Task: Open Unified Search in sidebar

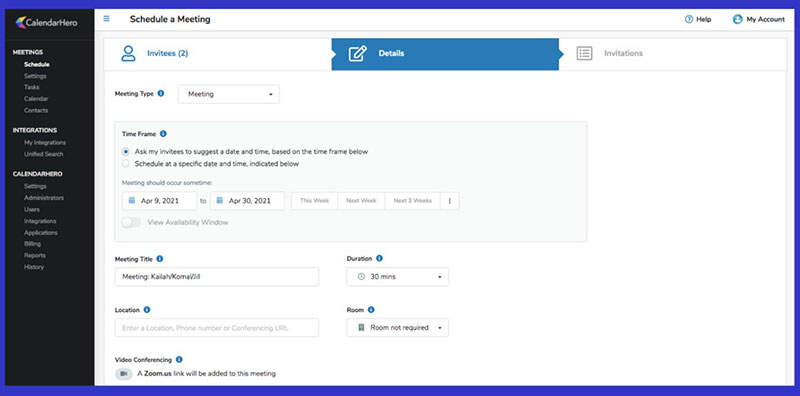Action: pyautogui.click(x=43, y=154)
